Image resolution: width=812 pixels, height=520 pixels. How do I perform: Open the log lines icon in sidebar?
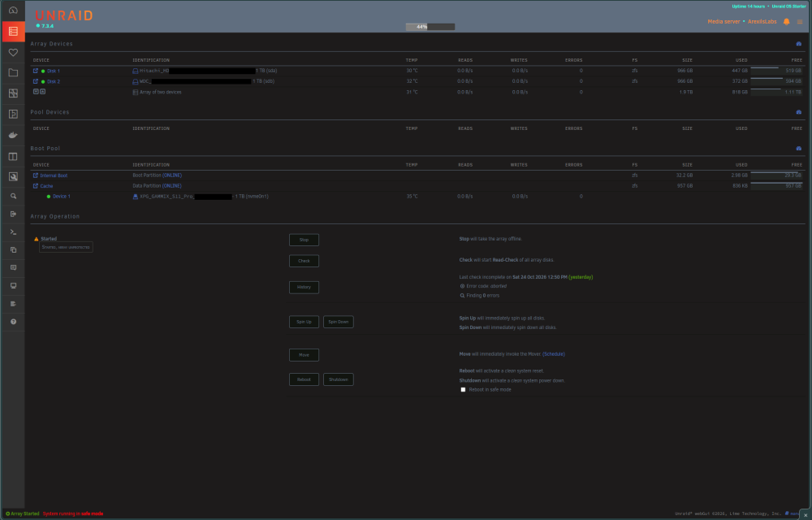pos(14,304)
